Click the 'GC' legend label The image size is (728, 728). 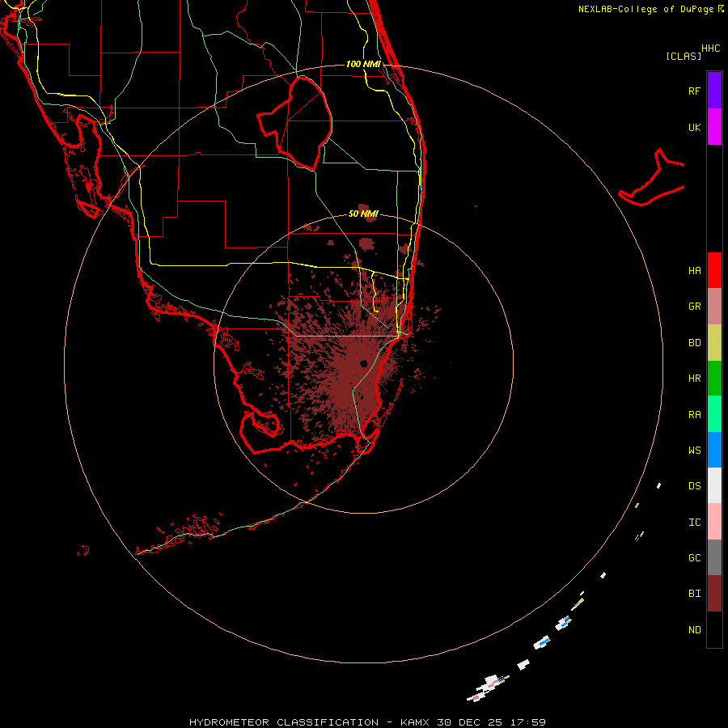(x=694, y=558)
